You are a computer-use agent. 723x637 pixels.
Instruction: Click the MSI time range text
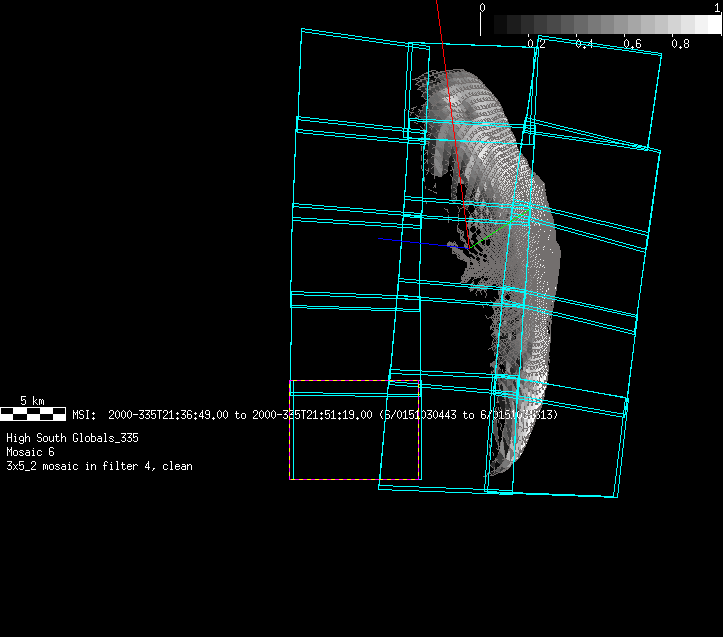tap(315, 414)
